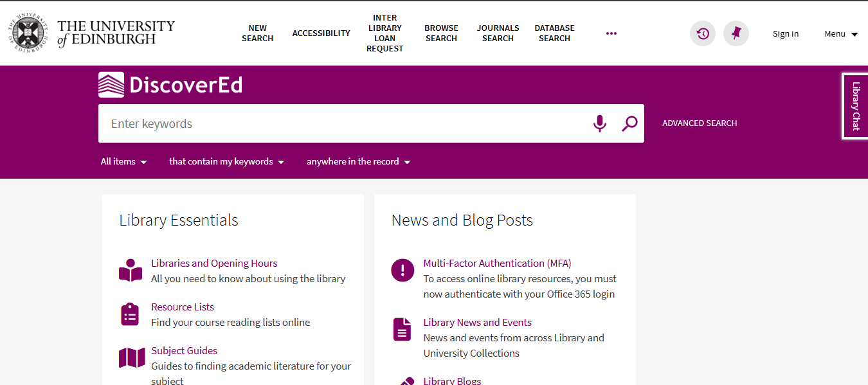Click the Library Essentials heading
The width and height of the screenshot is (868, 385).
click(179, 220)
